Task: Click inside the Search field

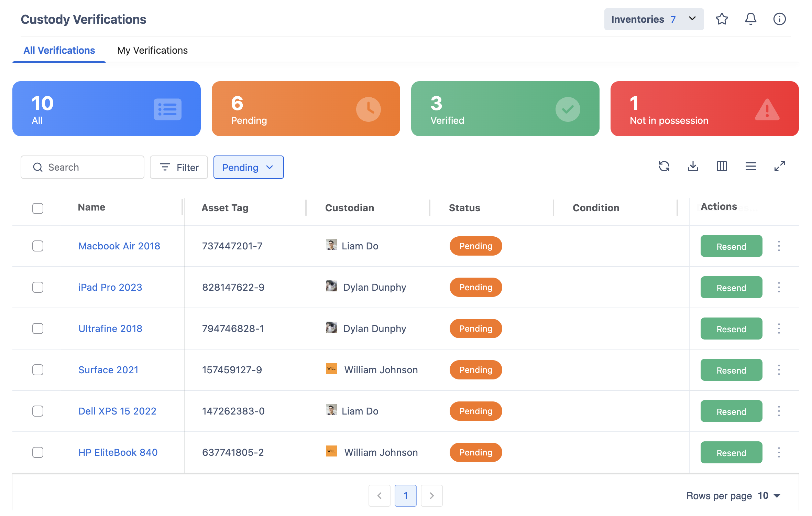Action: pos(83,167)
